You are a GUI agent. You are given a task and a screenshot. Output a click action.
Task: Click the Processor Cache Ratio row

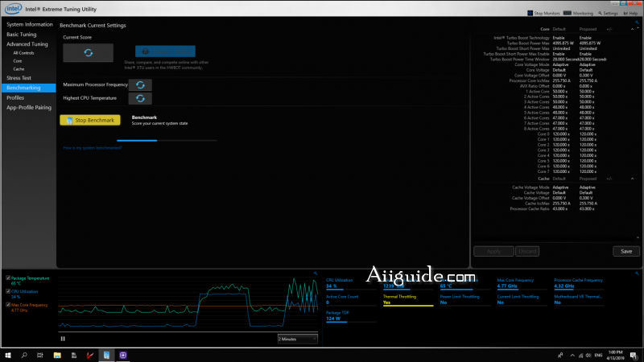[x=555, y=209]
